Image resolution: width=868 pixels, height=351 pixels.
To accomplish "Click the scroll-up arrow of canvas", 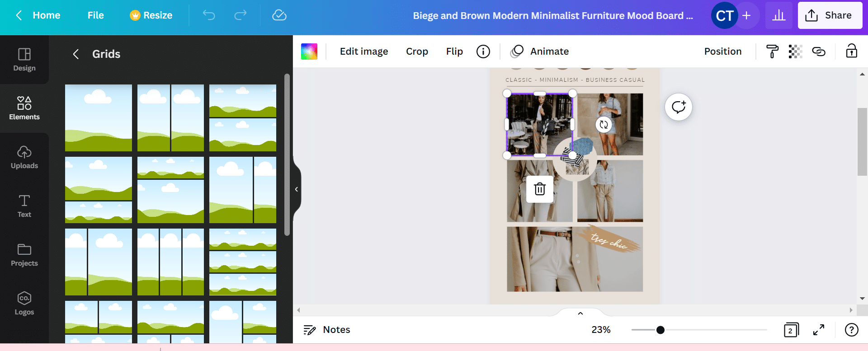I will (862, 74).
